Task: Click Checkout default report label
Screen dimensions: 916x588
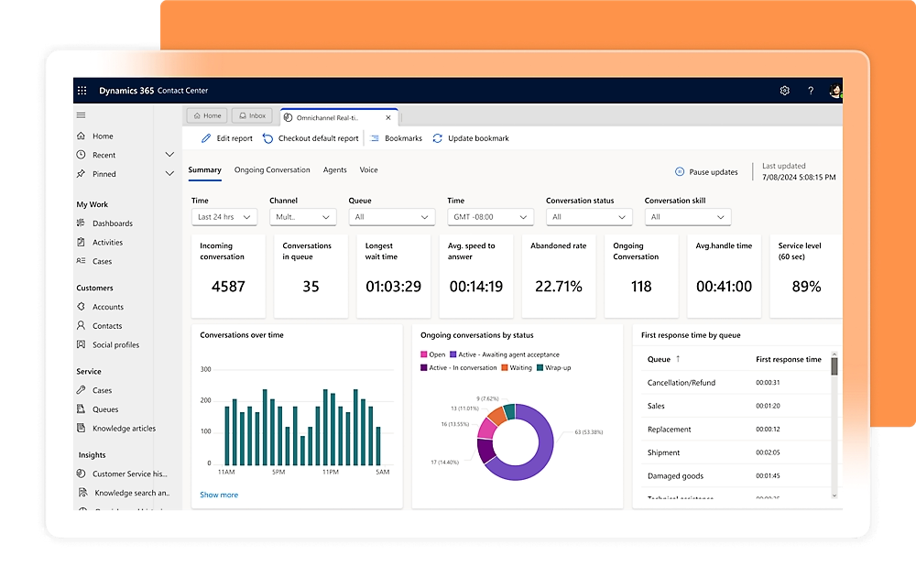Action: pyautogui.click(x=319, y=138)
